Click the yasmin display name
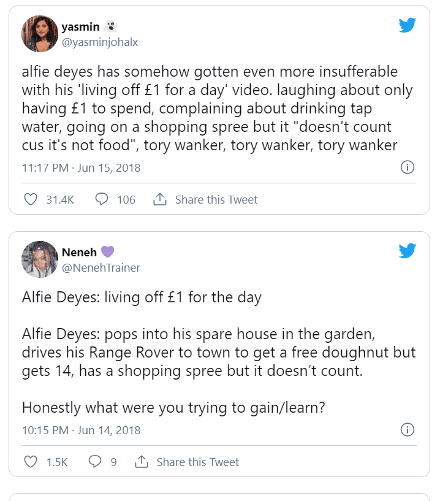448x501 pixels. click(80, 27)
